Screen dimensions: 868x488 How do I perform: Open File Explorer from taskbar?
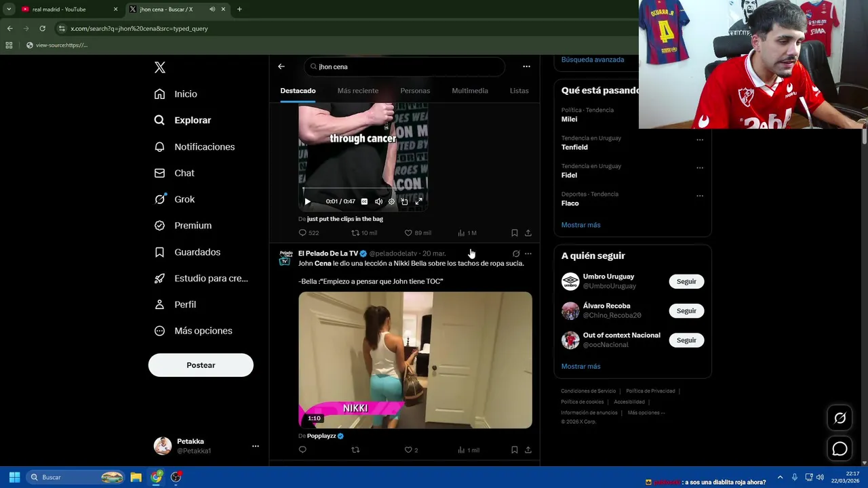click(x=136, y=477)
